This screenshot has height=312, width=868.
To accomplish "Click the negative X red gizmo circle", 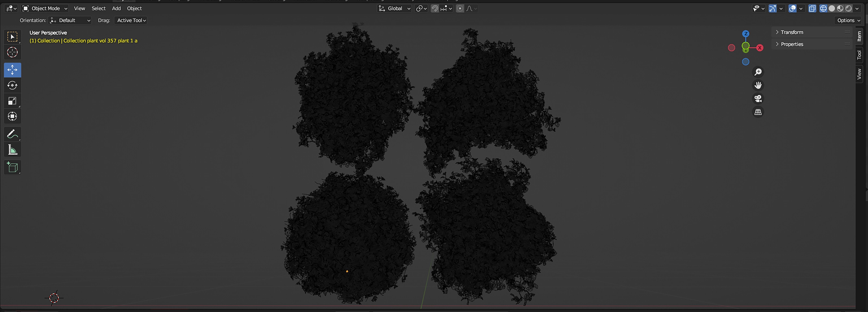I will click(x=731, y=48).
